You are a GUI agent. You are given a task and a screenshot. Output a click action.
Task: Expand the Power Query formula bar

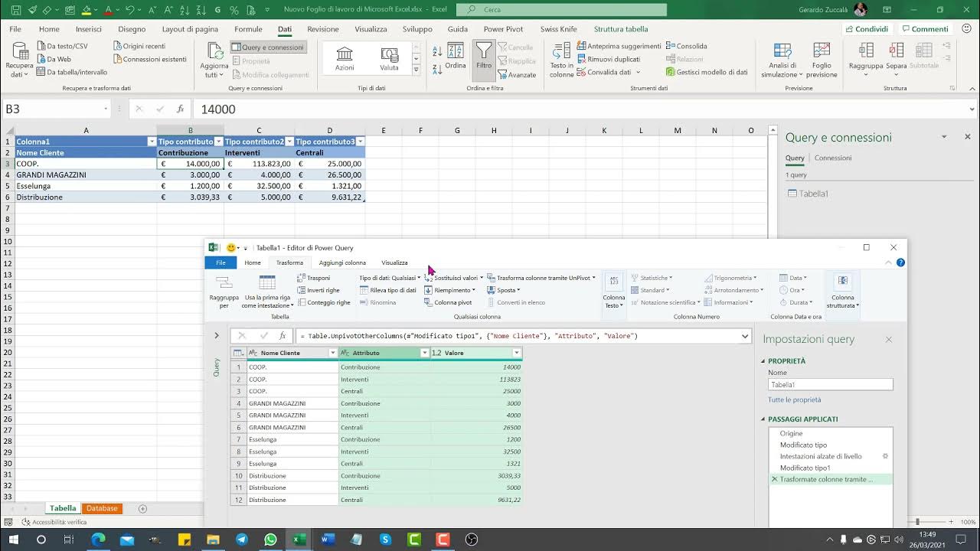click(745, 336)
